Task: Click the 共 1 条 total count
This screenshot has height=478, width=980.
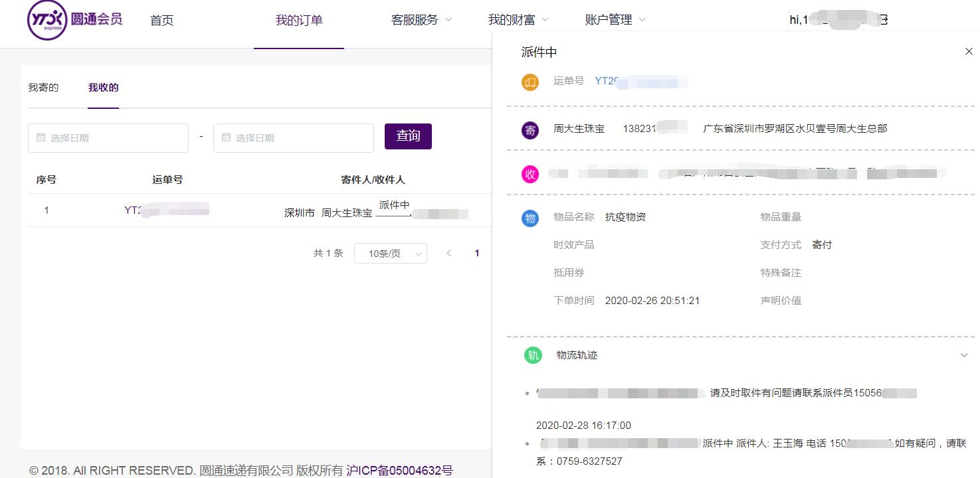Action: click(x=328, y=253)
